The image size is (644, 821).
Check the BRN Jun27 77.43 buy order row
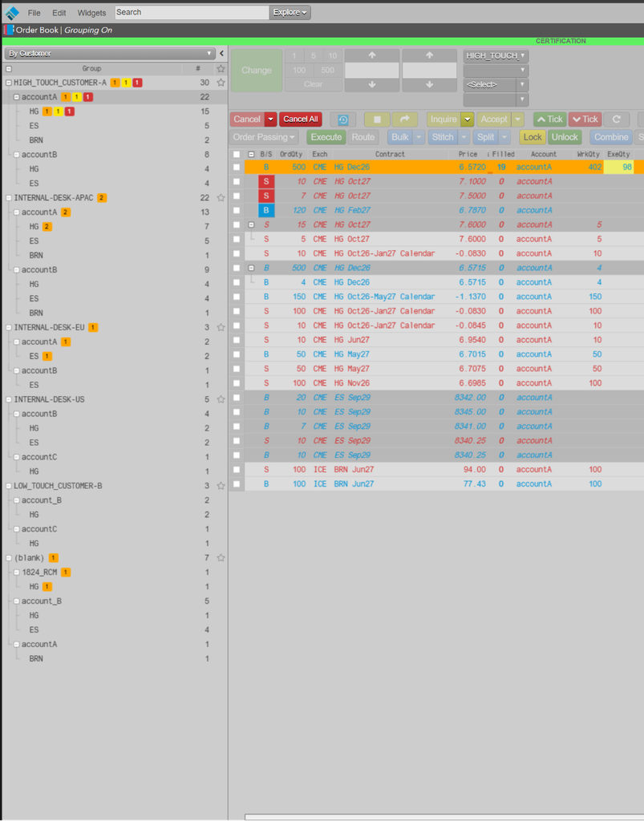tap(237, 483)
